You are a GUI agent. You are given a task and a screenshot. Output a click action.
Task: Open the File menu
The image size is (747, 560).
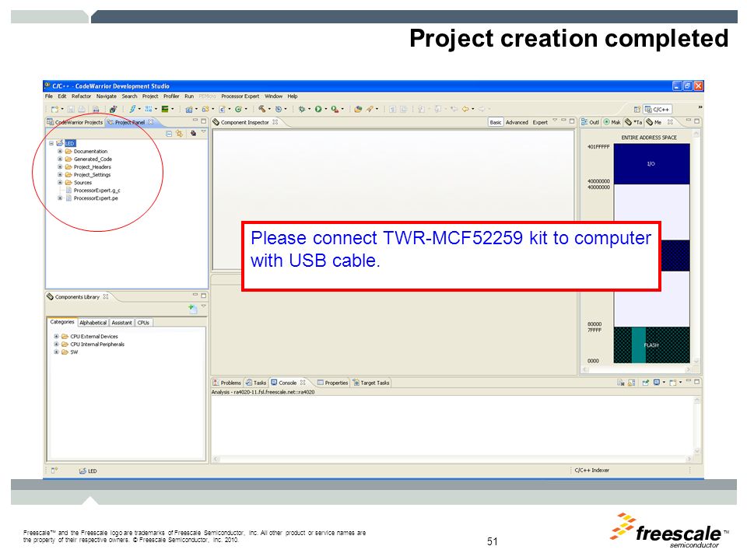point(49,96)
